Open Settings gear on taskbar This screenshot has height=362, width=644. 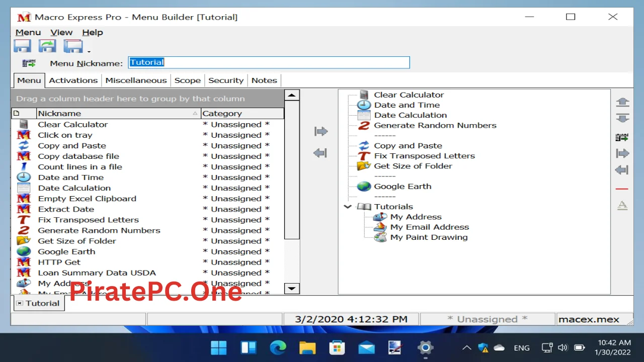426,347
